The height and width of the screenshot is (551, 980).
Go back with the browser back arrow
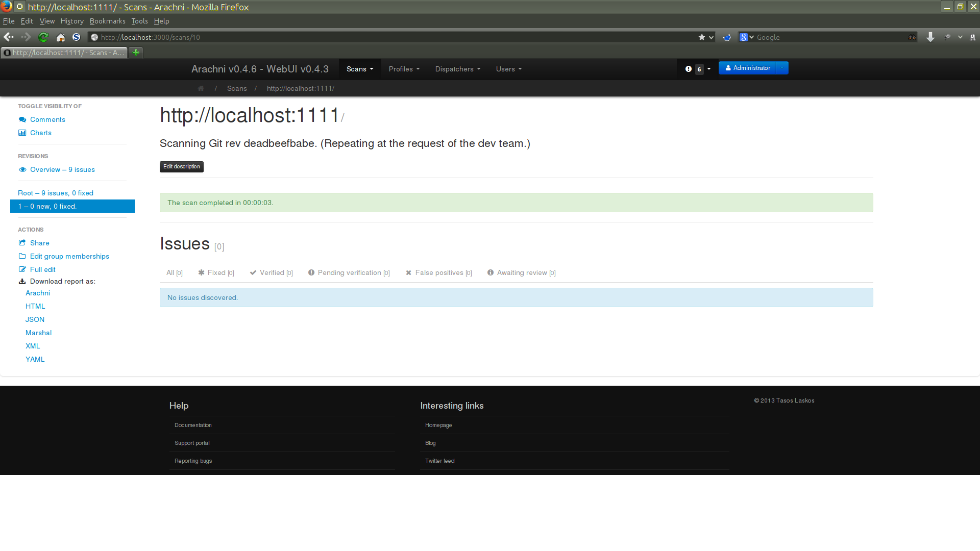click(9, 37)
